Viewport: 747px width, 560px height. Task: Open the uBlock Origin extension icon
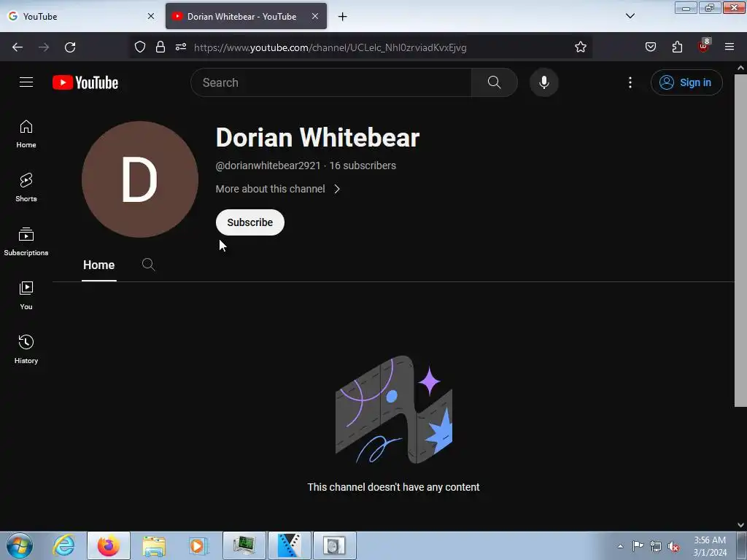coord(704,46)
